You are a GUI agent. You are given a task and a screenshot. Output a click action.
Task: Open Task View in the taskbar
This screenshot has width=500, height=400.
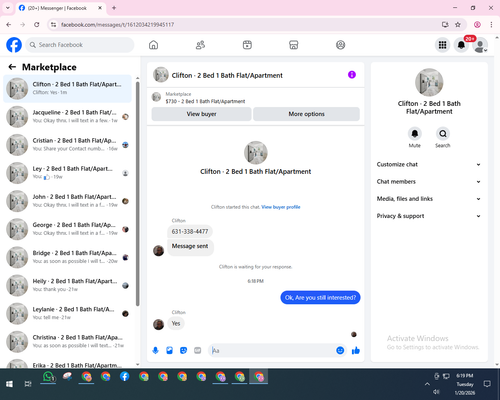tap(28, 384)
